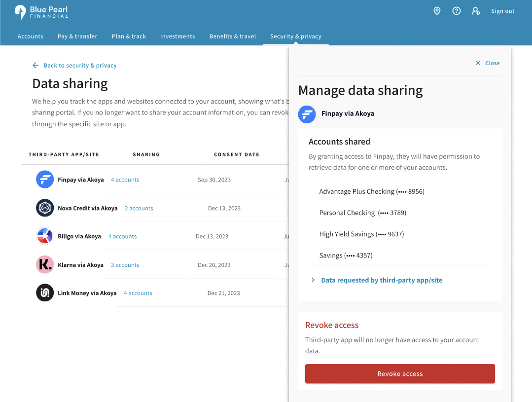Select the Klarna via Akoya name
The image size is (532, 402).
click(x=80, y=265)
